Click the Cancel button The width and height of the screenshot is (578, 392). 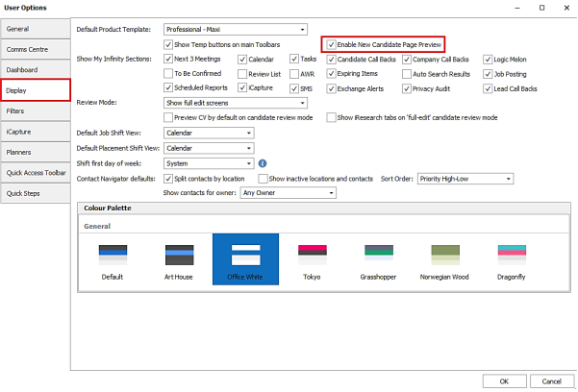(552, 381)
